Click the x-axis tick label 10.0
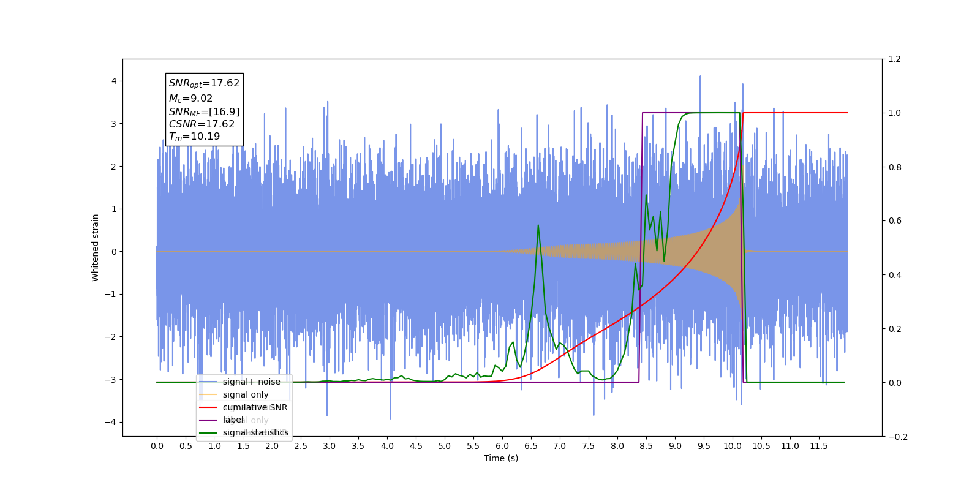Viewport: 980px width, 490px height. click(x=733, y=446)
